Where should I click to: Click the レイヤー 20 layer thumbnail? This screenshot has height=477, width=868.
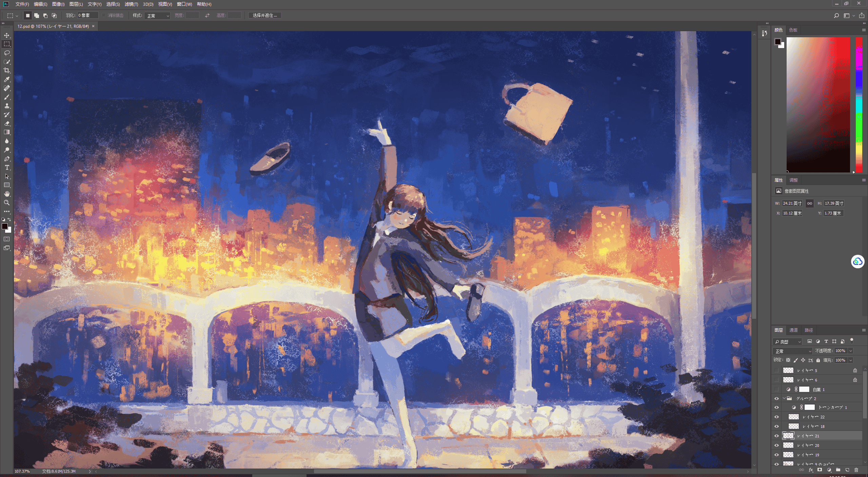(x=788, y=445)
